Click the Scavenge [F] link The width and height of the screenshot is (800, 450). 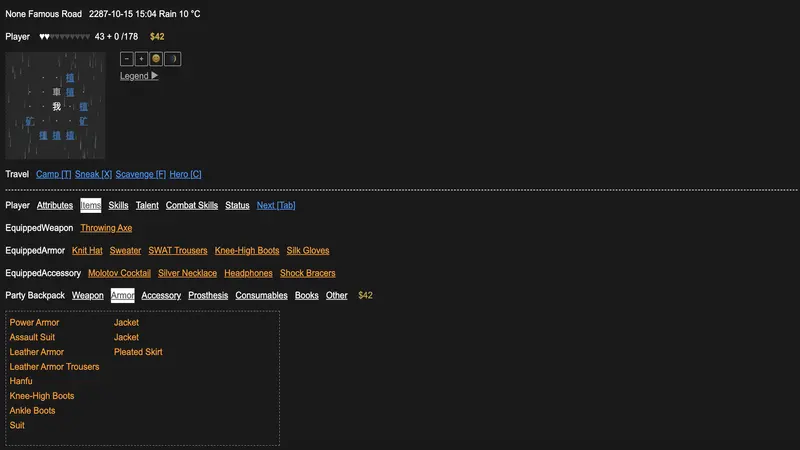coord(141,174)
